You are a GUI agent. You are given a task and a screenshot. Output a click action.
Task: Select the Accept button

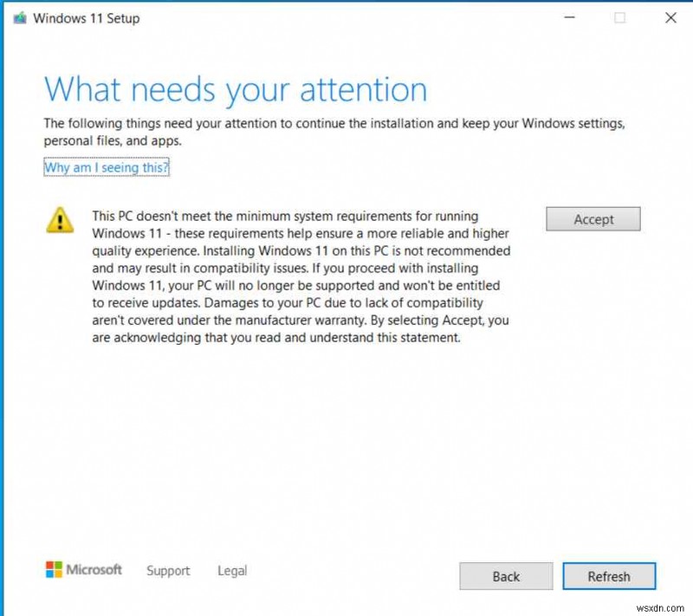[593, 219]
